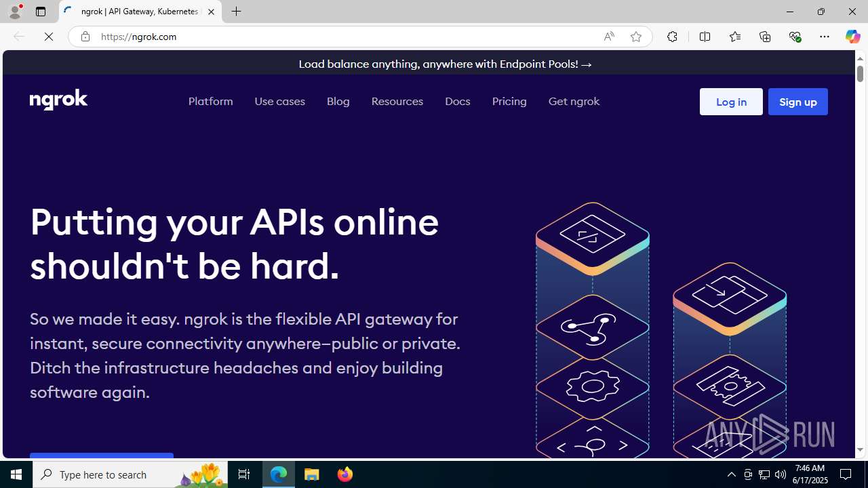Open the Favorites panel

734,37
